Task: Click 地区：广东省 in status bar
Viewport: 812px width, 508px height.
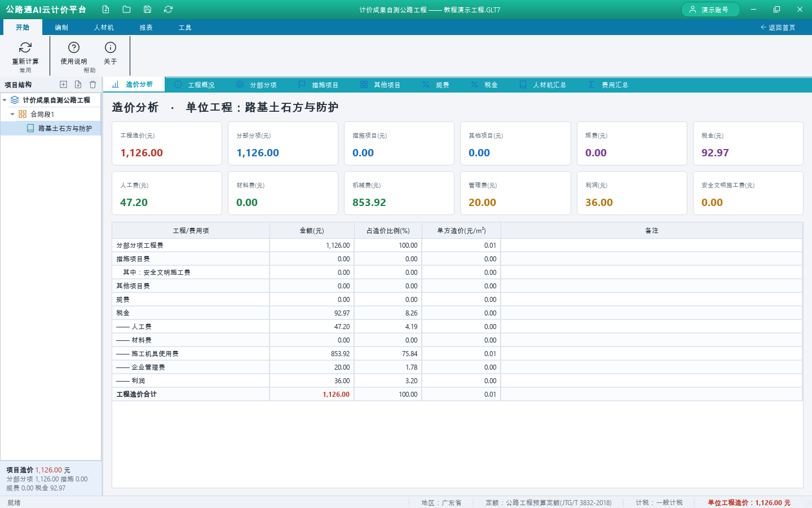Action: (442, 502)
